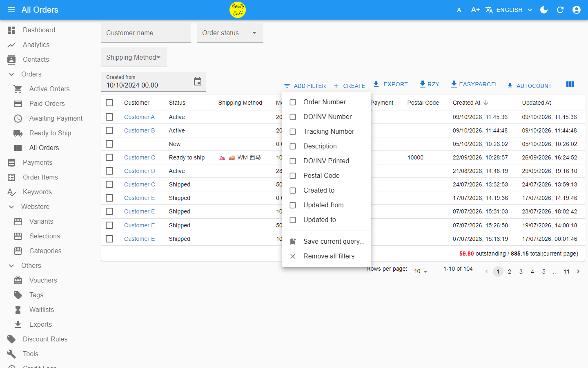The image size is (588, 368).
Task: Open the calendar date picker icon
Action: coord(198,81)
